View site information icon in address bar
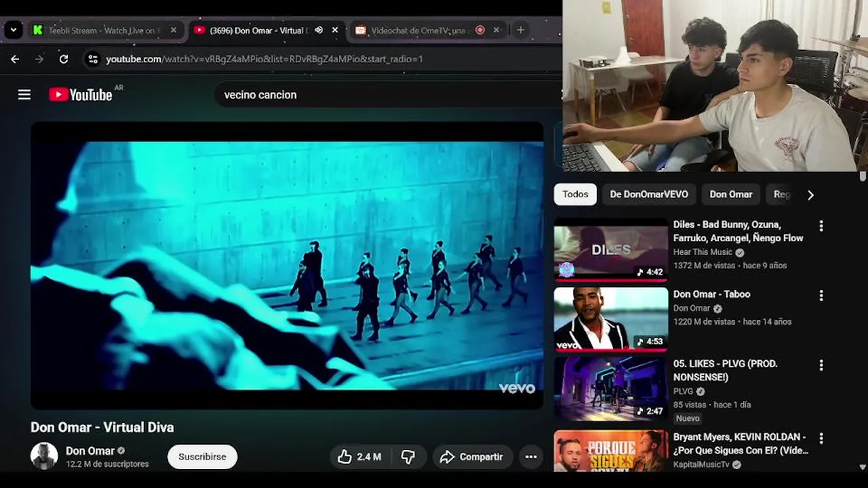The height and width of the screenshot is (488, 868). click(x=94, y=59)
